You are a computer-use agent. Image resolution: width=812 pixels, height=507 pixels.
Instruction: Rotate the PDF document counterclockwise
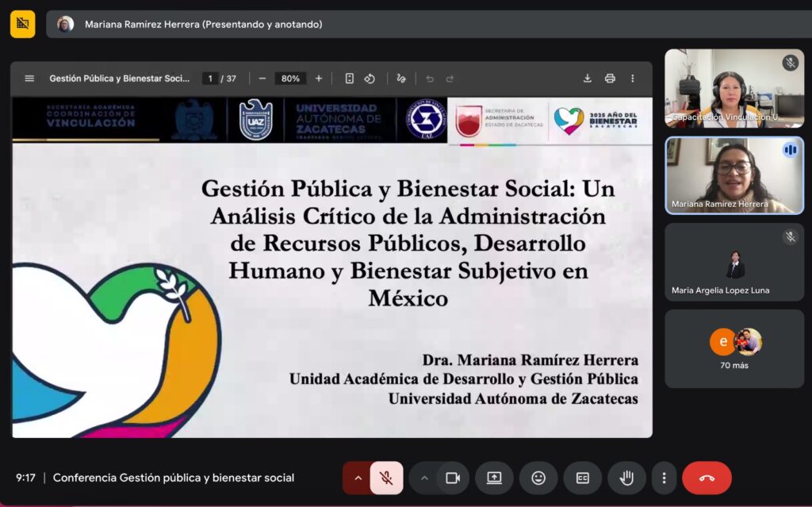[x=370, y=79]
